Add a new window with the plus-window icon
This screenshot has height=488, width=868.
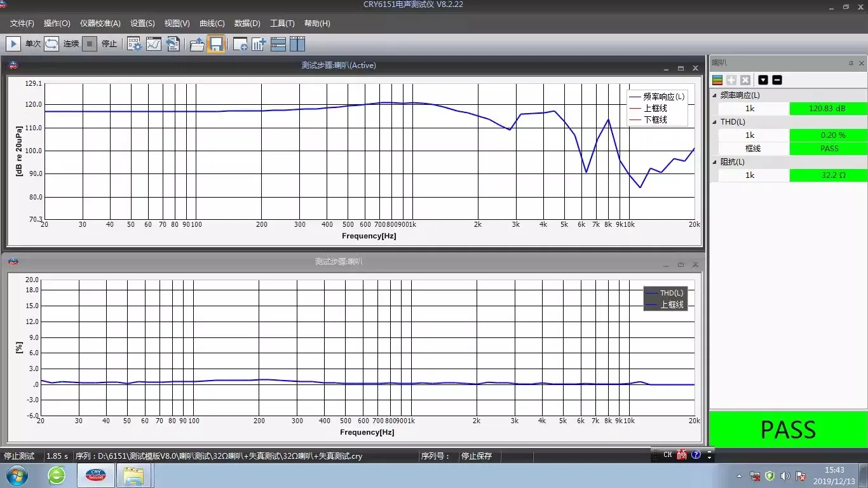coord(240,44)
